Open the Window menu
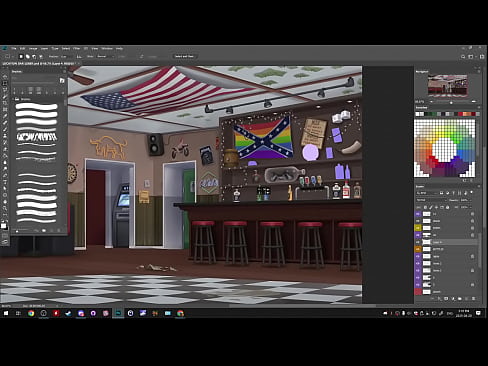The width and height of the screenshot is (488, 366). click(107, 49)
